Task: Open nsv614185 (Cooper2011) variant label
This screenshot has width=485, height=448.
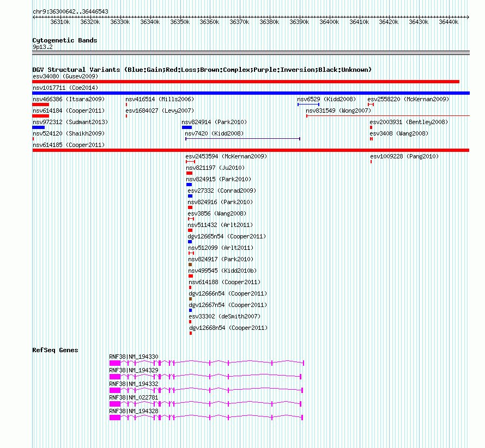Action: (69, 145)
